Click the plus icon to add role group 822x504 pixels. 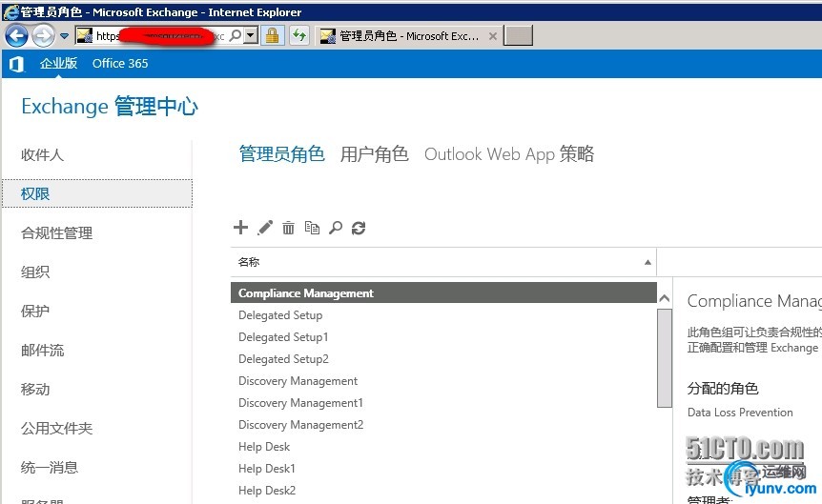[240, 228]
